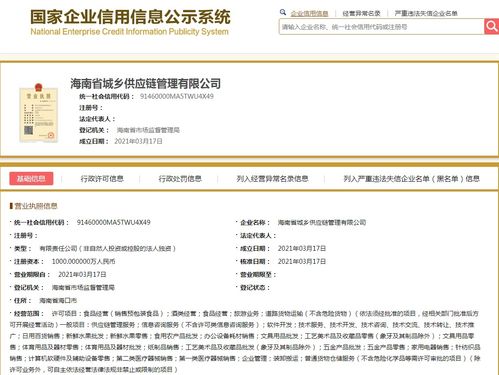This screenshot has height=375, width=499.
Task: Click the 类型 value 有限责任公司
Action: pyautogui.click(x=107, y=248)
